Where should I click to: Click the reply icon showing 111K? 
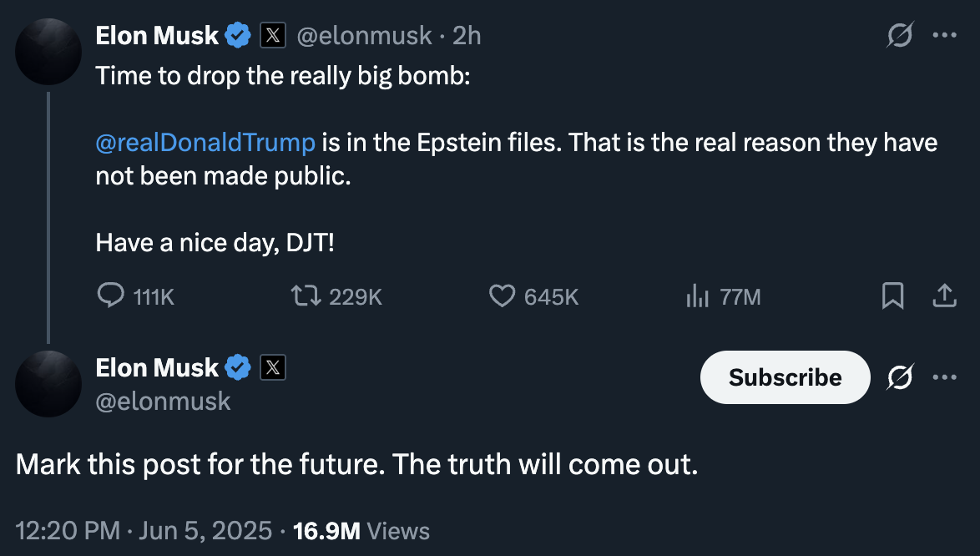(111, 296)
